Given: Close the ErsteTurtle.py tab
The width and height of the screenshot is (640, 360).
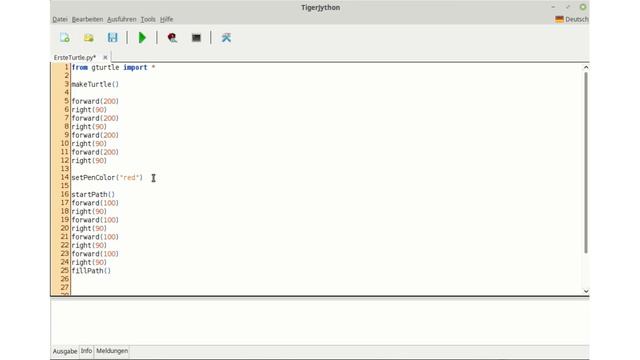Looking at the screenshot, I should coord(105,58).
